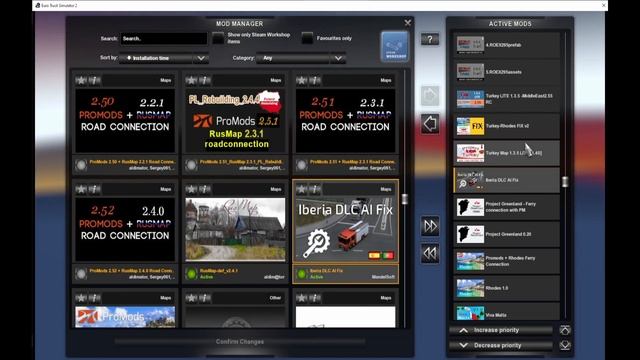This screenshot has width=640, height=360.
Task: Click the mod Search field
Action: (164, 38)
